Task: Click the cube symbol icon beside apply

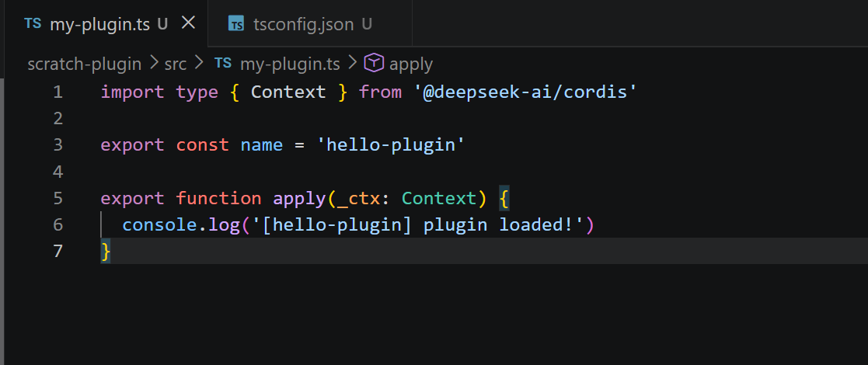Action: [374, 64]
